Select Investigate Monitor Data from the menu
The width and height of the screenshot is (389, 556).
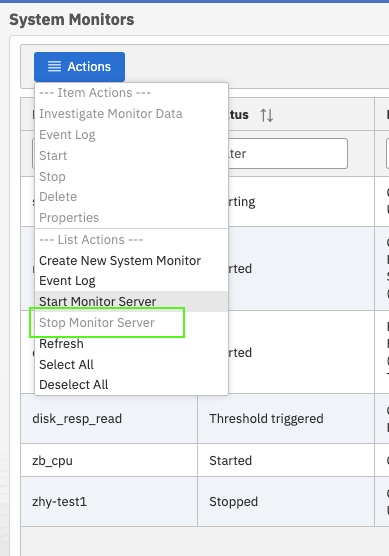[x=111, y=114]
